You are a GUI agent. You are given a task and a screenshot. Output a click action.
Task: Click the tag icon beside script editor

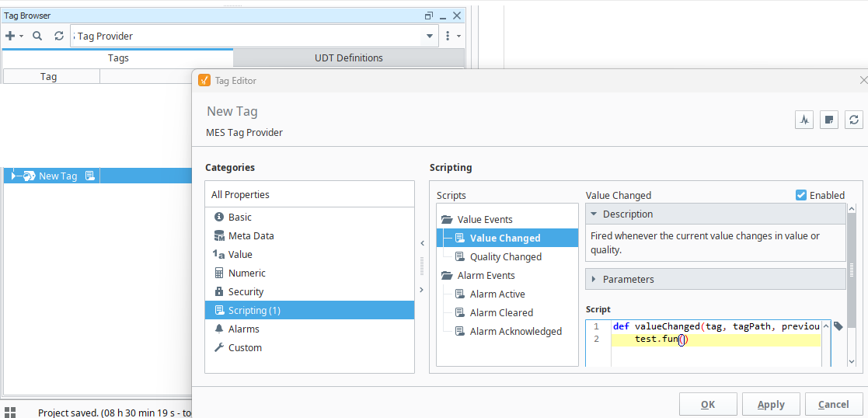tap(838, 326)
